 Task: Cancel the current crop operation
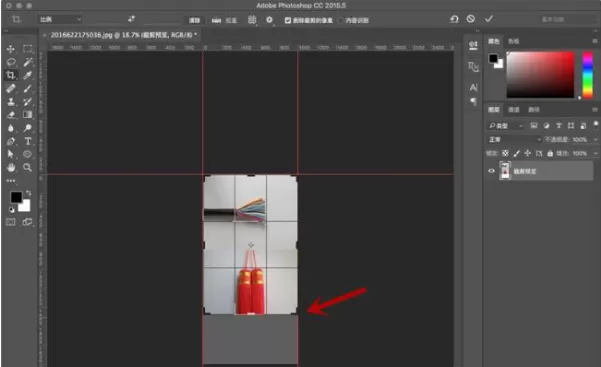pyautogui.click(x=471, y=19)
